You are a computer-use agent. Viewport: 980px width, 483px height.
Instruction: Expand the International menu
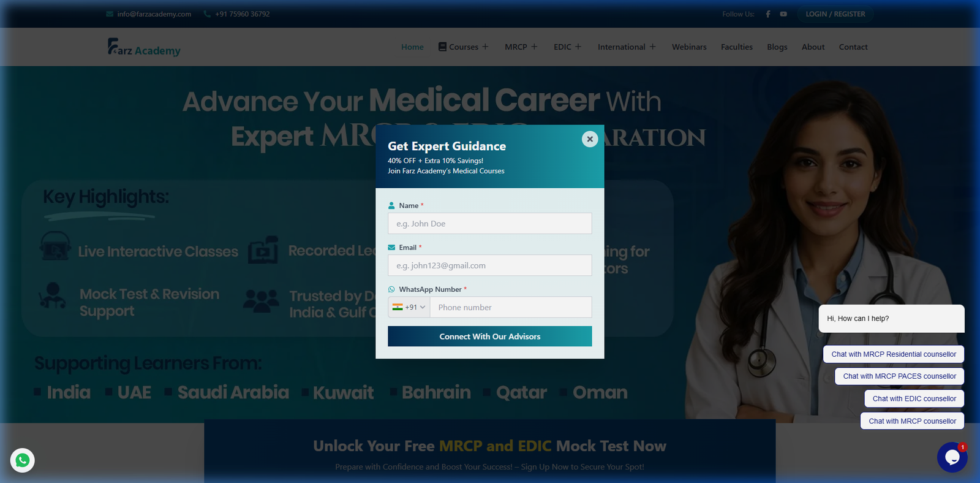(652, 47)
